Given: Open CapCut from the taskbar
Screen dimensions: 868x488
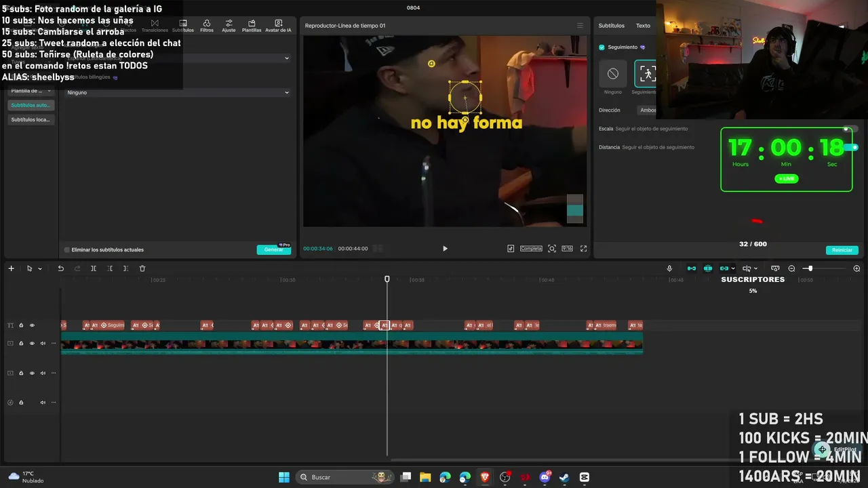Looking at the screenshot, I should (585, 477).
